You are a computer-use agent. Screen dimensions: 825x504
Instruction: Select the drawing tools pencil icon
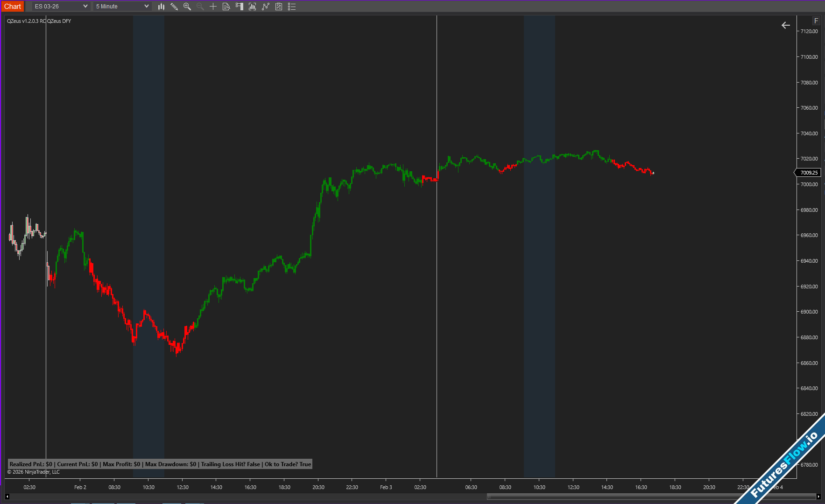click(x=174, y=7)
